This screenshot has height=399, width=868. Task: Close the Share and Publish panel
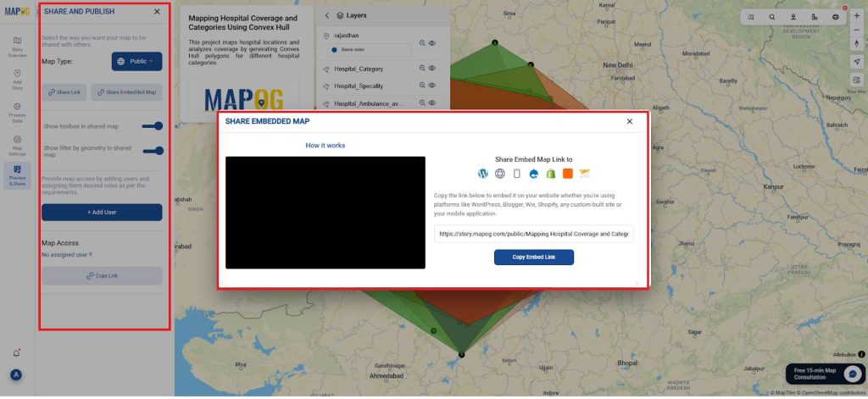click(x=157, y=12)
